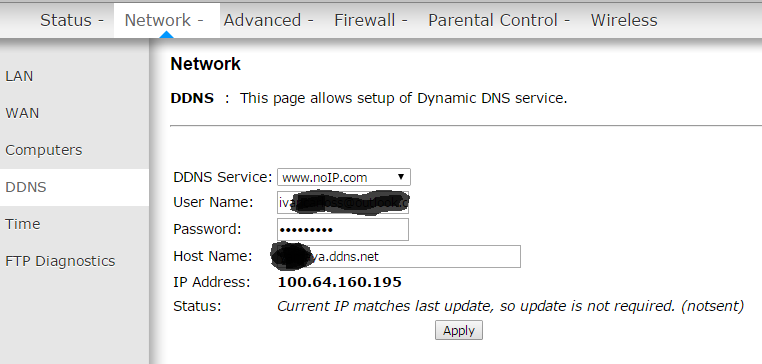Expand the DDNS Service dropdown
Viewport: 762px width, 364px height.
[x=344, y=177]
